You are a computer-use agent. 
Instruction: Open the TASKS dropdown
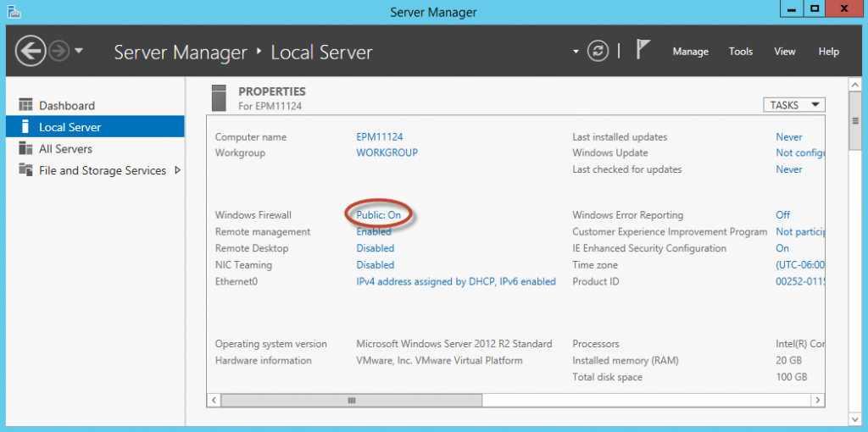coord(793,104)
